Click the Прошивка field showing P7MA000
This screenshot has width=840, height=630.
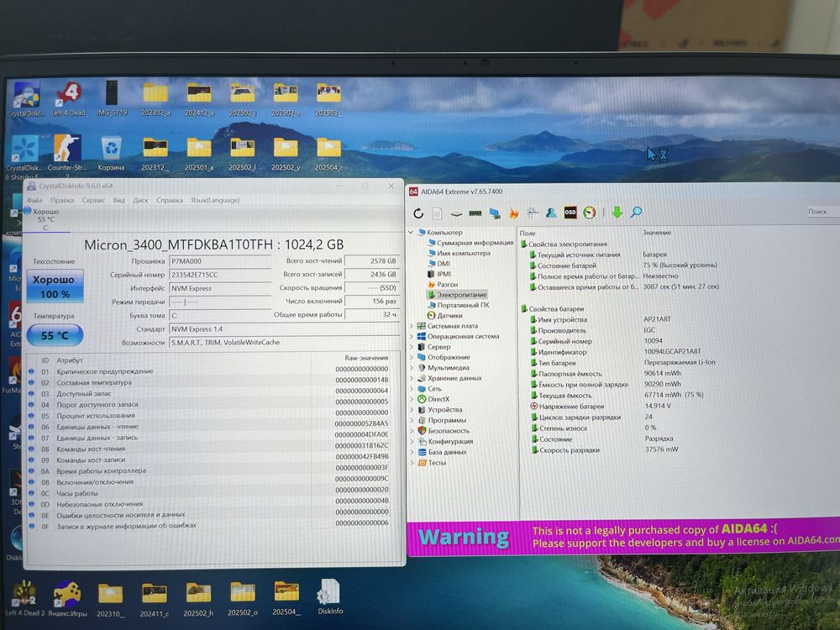(x=219, y=261)
